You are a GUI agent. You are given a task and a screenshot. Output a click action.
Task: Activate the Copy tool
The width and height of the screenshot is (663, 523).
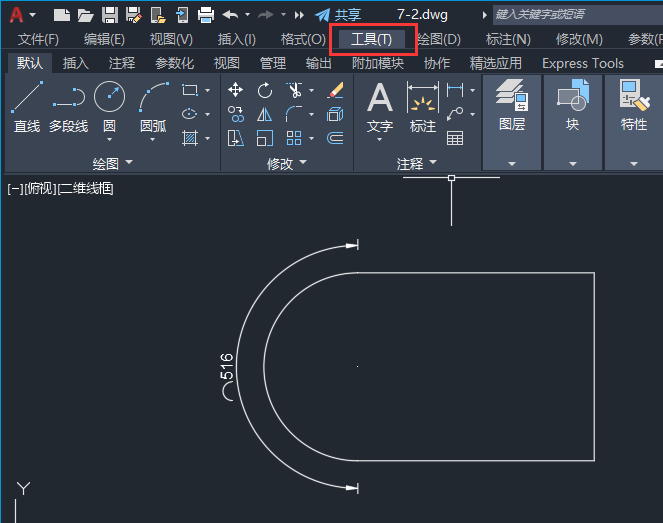point(236,114)
